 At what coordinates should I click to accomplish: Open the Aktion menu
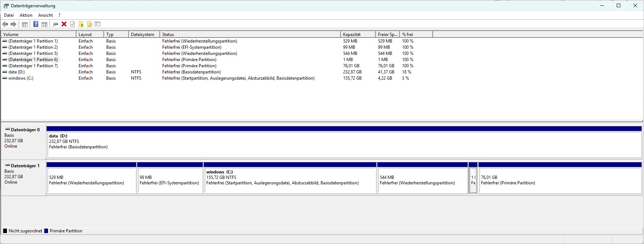coord(26,15)
